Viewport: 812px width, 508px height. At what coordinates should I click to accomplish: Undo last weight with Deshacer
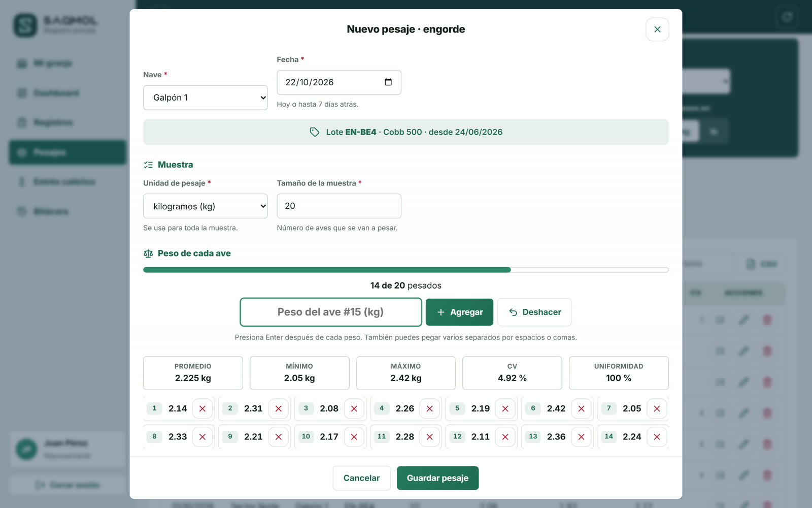pyautogui.click(x=534, y=312)
